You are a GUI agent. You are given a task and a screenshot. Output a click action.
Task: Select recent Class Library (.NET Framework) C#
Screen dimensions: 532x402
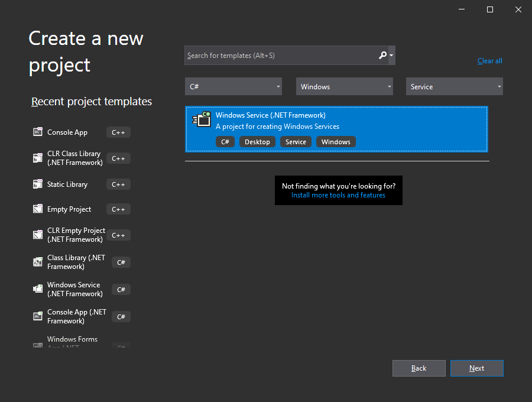pos(82,262)
